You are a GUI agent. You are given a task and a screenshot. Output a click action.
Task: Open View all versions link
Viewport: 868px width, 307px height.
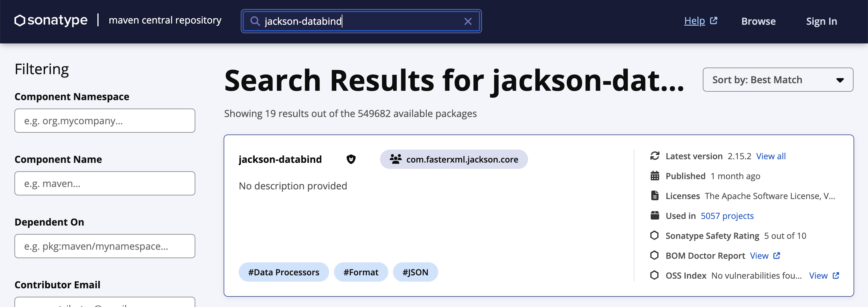(771, 156)
